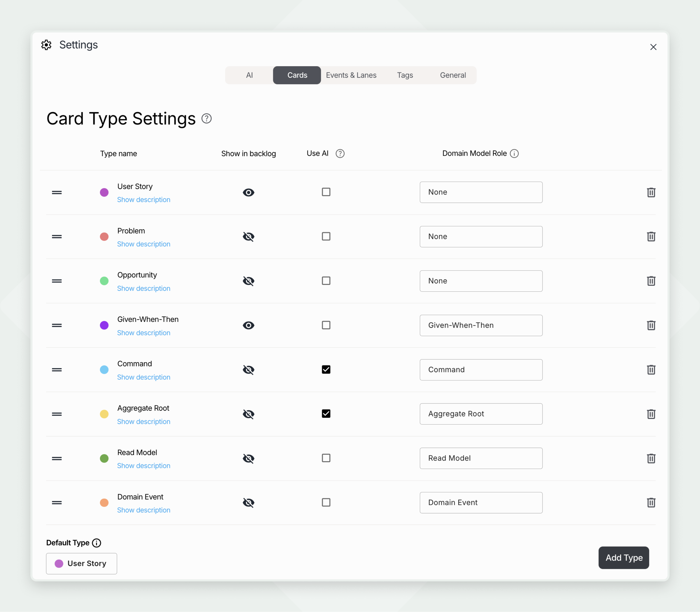
Task: Enable Use AI for Given-When-Then
Action: coord(326,325)
